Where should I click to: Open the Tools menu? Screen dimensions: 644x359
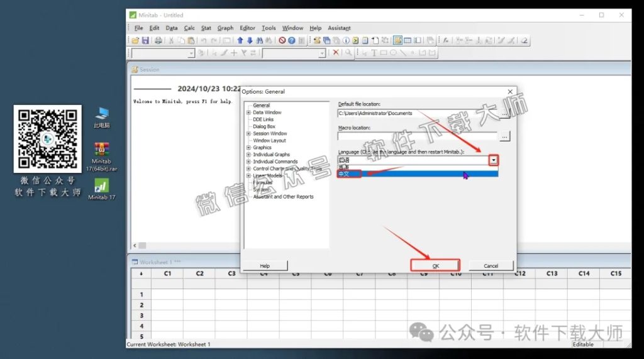(269, 28)
